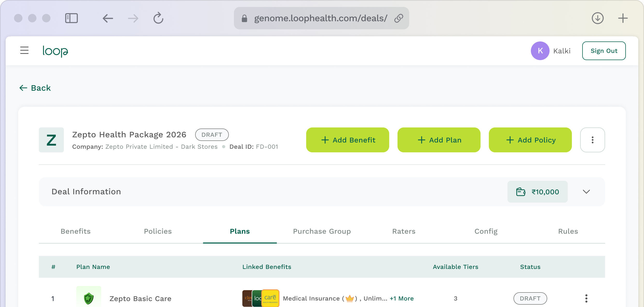Open deal header three-dot options menu
The width and height of the screenshot is (644, 307).
coord(593,140)
